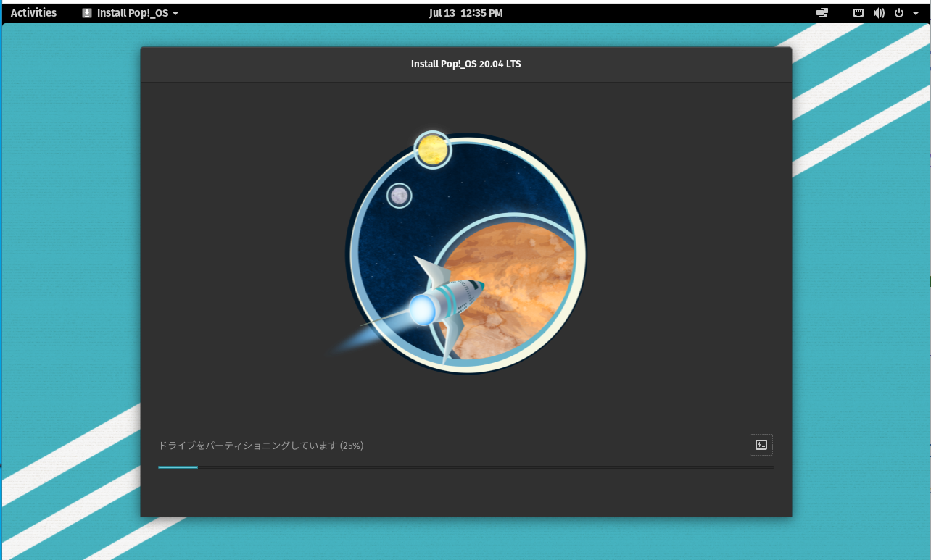Click the installer download icon in top bar
931x560 pixels.
tap(87, 13)
